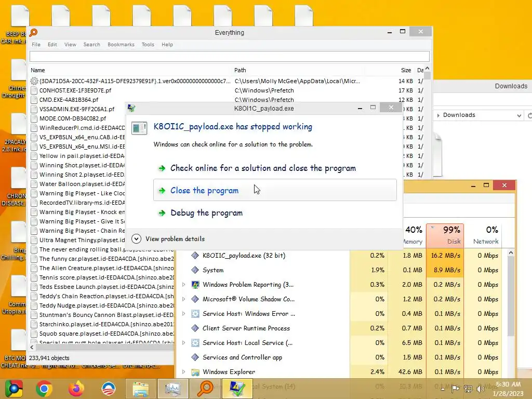Click the file icon beside Water Balloon.playset
The image size is (532, 399).
coord(34,184)
